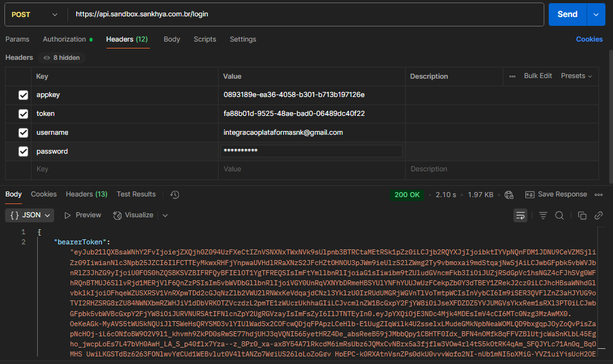
Task: Click the link icon in response toolbar
Action: [x=599, y=215]
